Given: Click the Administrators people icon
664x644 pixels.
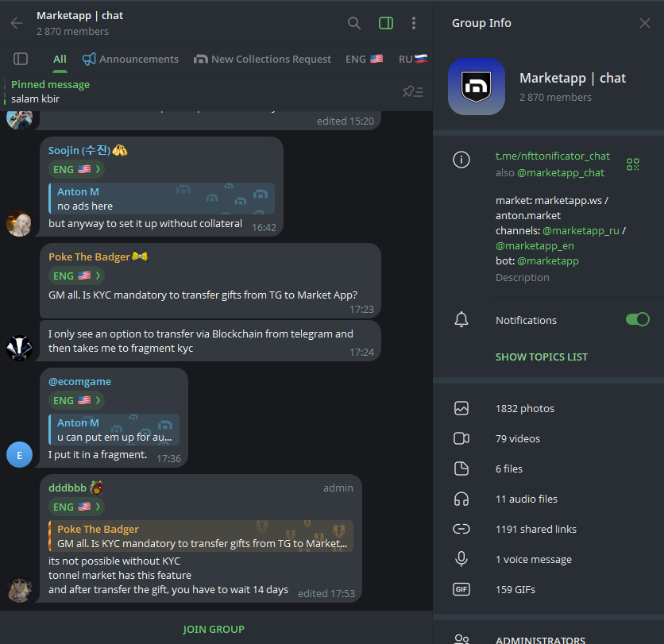Looking at the screenshot, I should pos(461,639).
